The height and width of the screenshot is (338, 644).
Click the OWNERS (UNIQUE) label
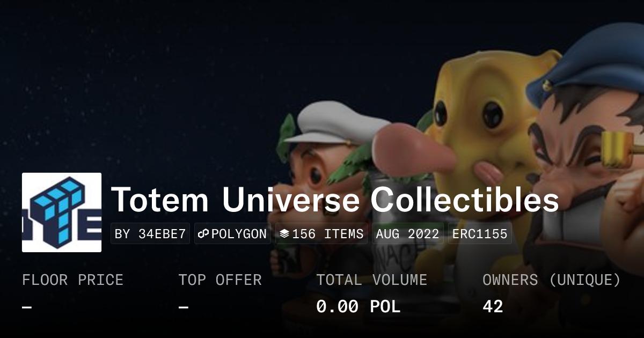click(552, 280)
